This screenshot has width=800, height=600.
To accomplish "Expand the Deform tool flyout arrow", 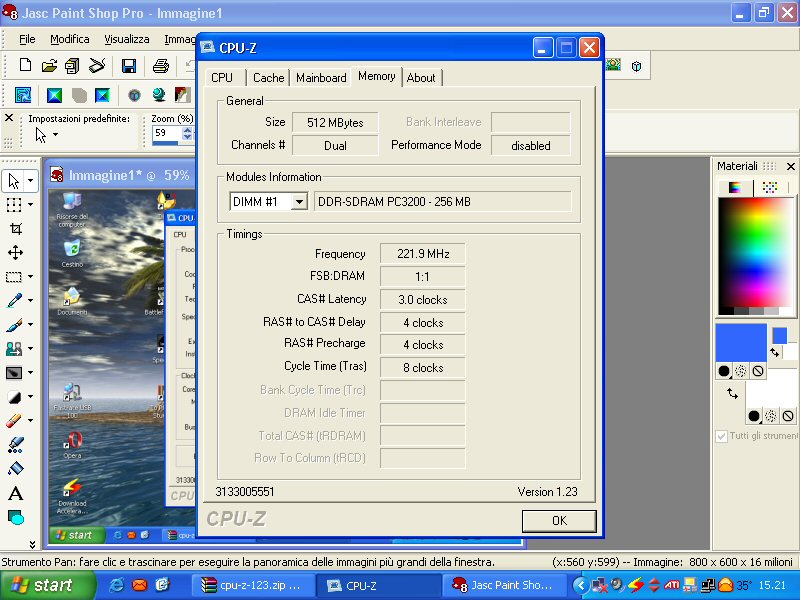I will tap(31, 205).
